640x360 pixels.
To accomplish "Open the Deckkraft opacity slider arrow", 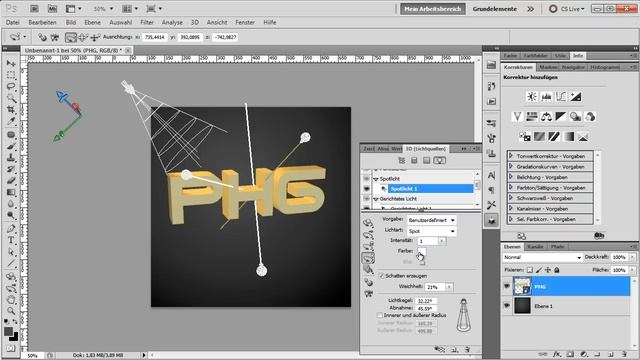I will pyautogui.click(x=632, y=257).
